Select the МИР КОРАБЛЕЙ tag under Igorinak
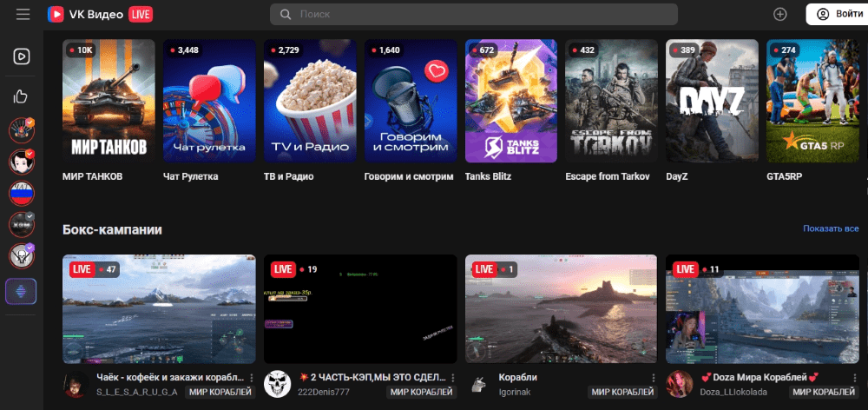 click(x=621, y=393)
